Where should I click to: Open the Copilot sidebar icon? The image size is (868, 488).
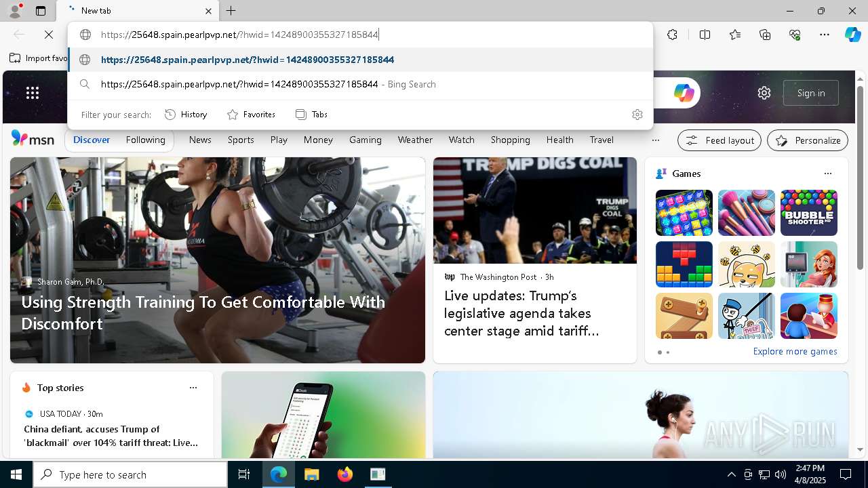pyautogui.click(x=852, y=35)
